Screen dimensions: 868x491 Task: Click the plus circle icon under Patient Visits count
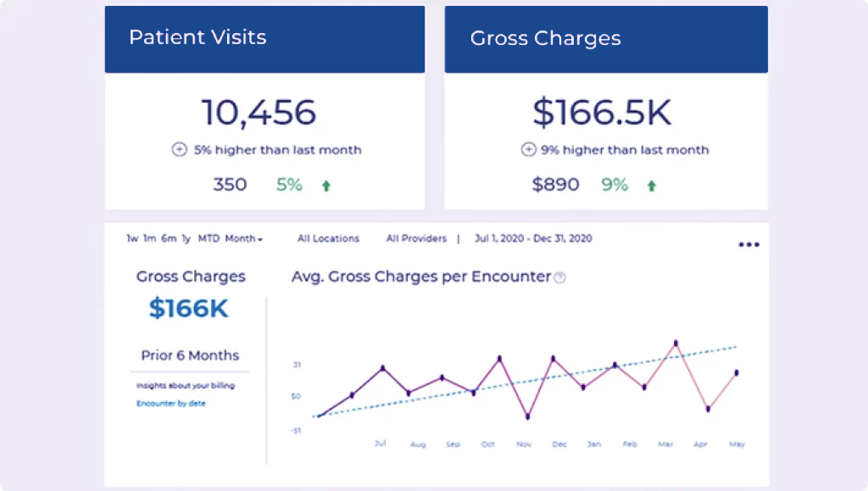[x=179, y=150]
